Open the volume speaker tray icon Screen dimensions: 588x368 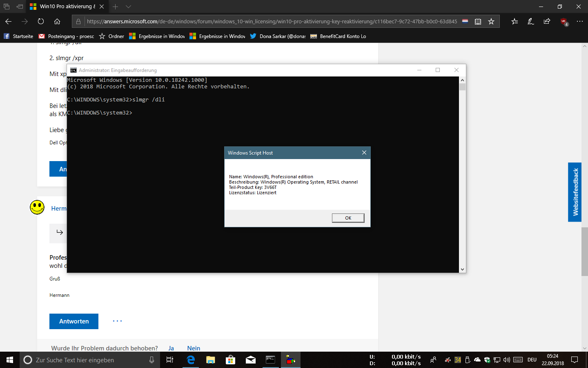coord(507,360)
